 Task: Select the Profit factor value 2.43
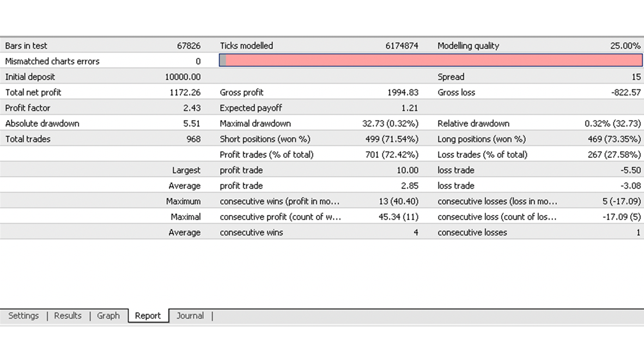tap(192, 108)
